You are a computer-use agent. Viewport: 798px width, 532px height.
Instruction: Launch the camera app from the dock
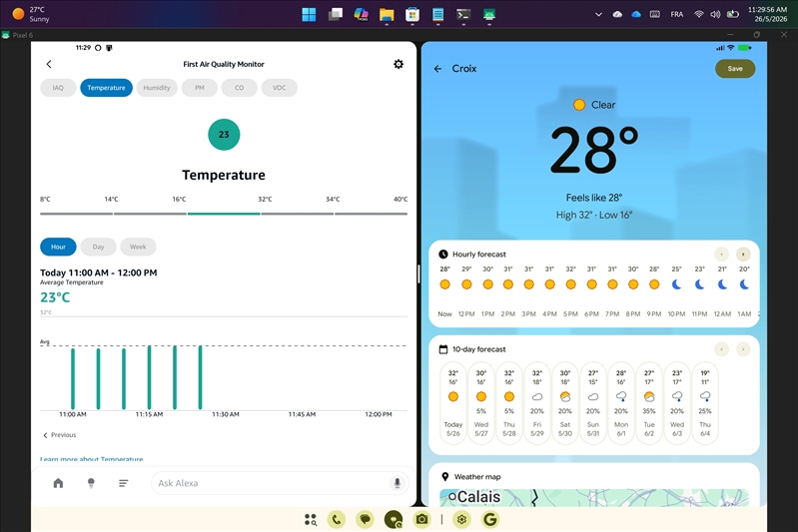(421, 519)
